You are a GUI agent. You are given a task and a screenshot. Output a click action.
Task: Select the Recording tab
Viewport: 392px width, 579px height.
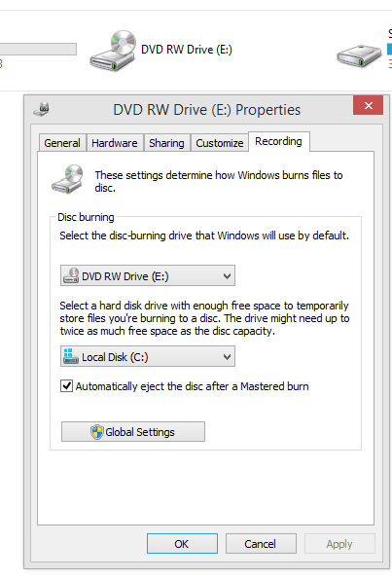pos(279,141)
